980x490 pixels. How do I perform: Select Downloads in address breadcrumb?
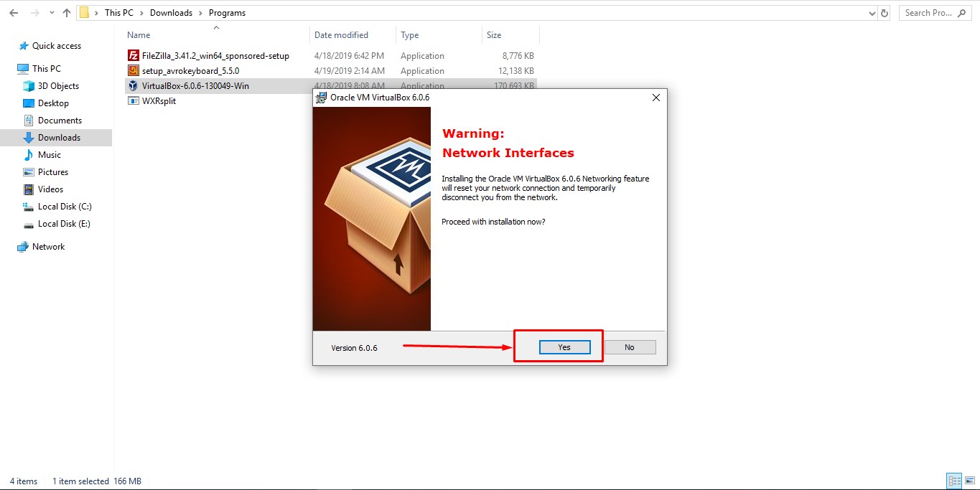pos(171,13)
